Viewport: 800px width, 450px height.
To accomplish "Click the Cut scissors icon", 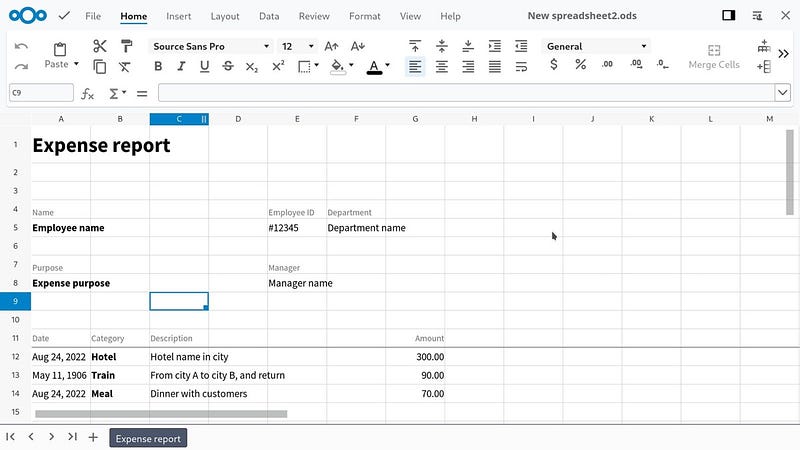I will pos(99,46).
